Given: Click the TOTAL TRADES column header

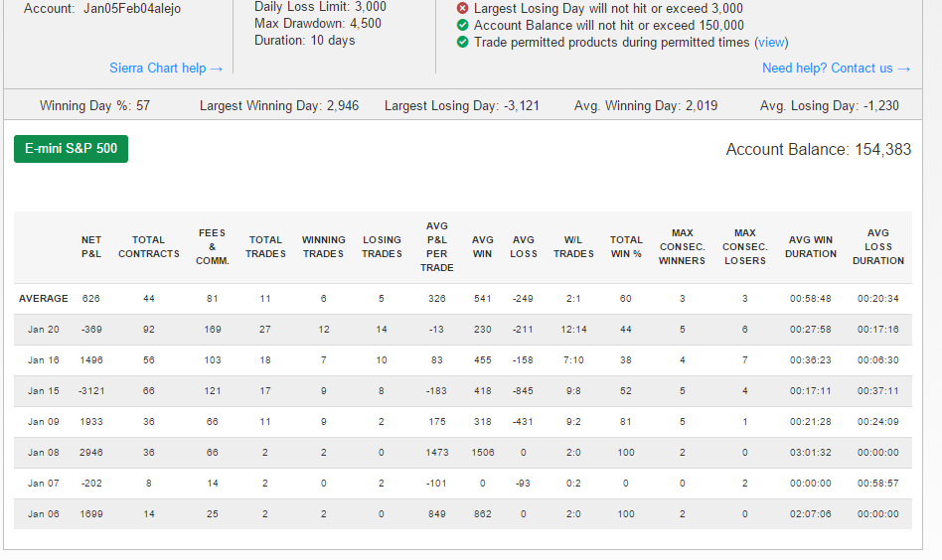Looking at the screenshot, I should click(265, 246).
